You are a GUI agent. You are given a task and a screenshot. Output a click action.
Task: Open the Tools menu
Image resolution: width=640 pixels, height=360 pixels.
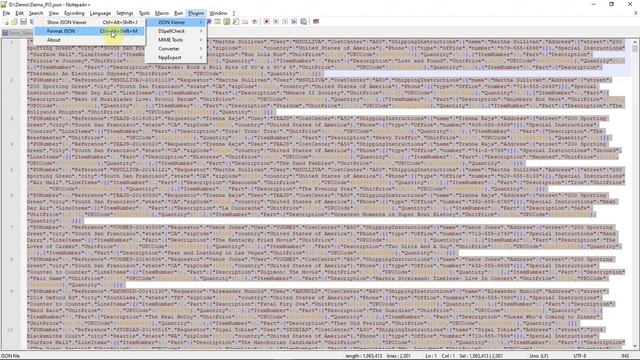(144, 13)
